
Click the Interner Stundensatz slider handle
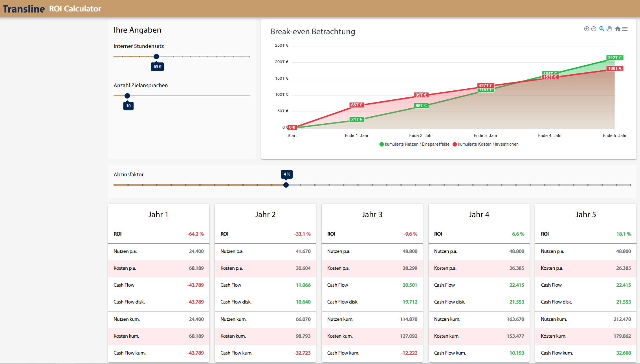pos(156,57)
